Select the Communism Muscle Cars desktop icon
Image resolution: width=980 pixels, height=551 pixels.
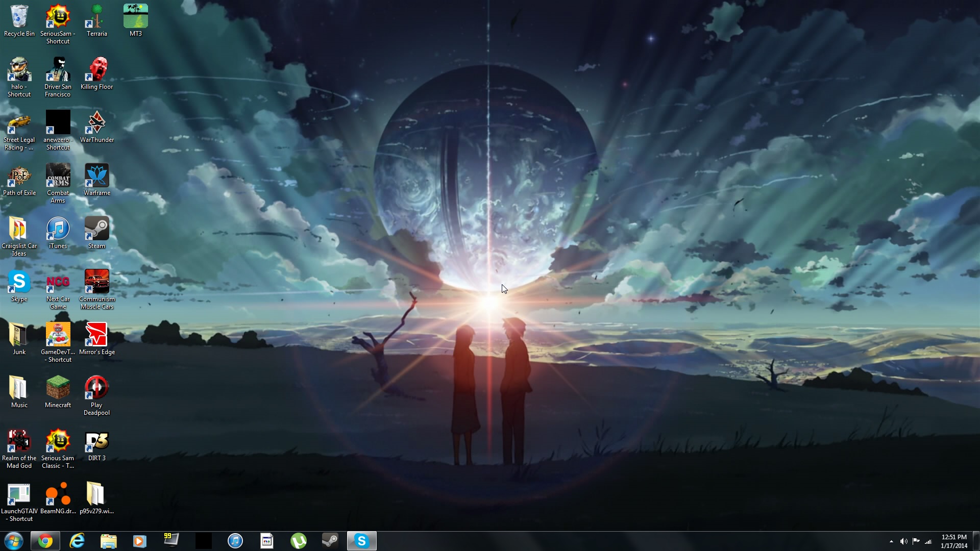tap(97, 290)
